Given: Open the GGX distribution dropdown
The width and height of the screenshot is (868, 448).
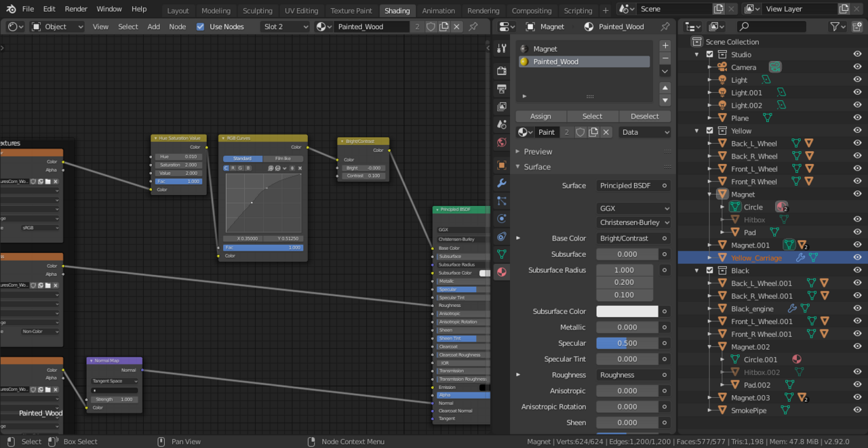Looking at the screenshot, I should click(633, 208).
